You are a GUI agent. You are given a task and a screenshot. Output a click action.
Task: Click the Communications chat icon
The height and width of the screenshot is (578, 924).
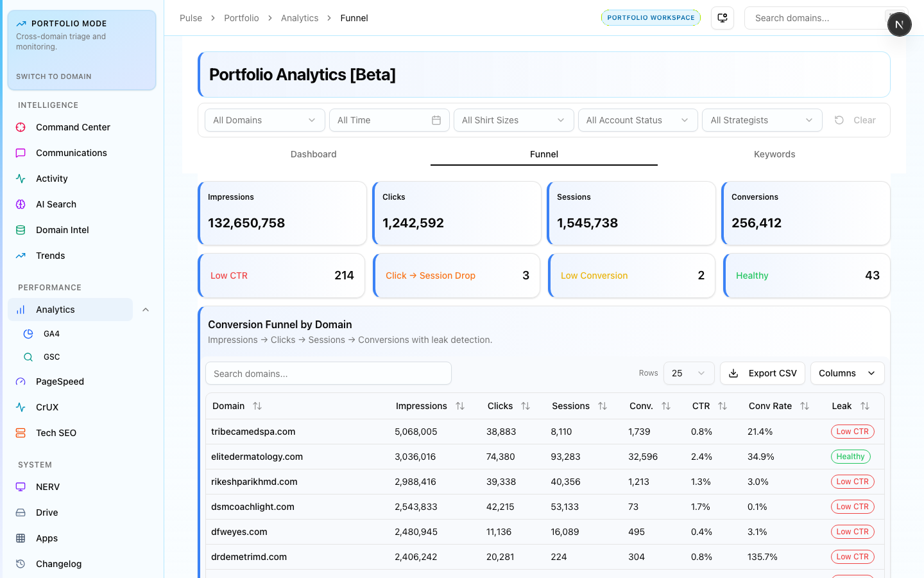coord(21,153)
